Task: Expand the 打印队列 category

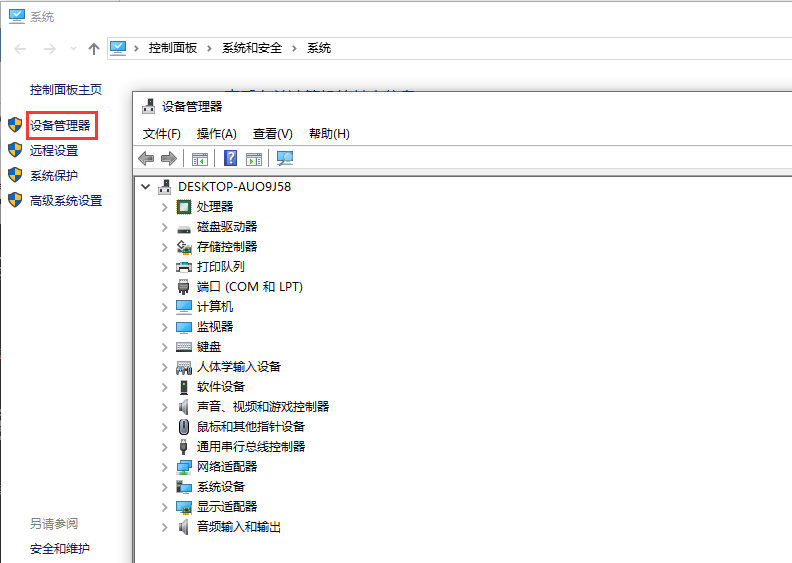Action: [164, 267]
